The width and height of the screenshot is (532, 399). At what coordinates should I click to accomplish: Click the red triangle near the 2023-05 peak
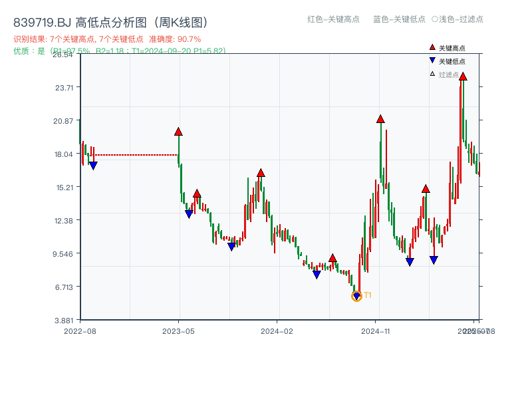tap(178, 132)
